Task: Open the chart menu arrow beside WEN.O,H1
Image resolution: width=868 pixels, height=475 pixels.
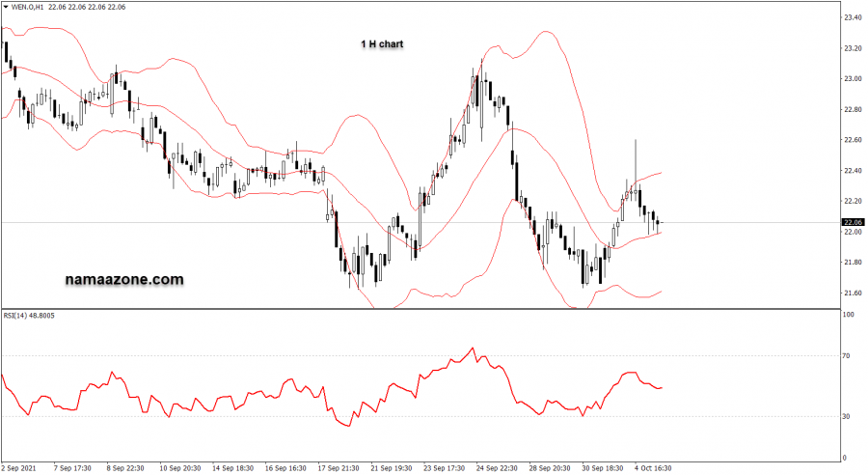Action: coord(6,7)
